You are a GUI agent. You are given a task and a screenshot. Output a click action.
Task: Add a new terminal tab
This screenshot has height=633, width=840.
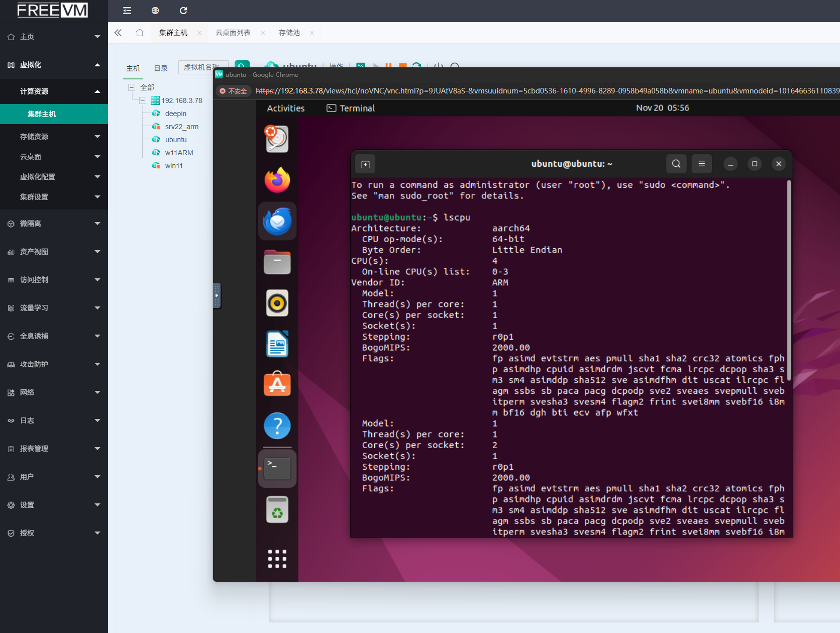tap(365, 164)
